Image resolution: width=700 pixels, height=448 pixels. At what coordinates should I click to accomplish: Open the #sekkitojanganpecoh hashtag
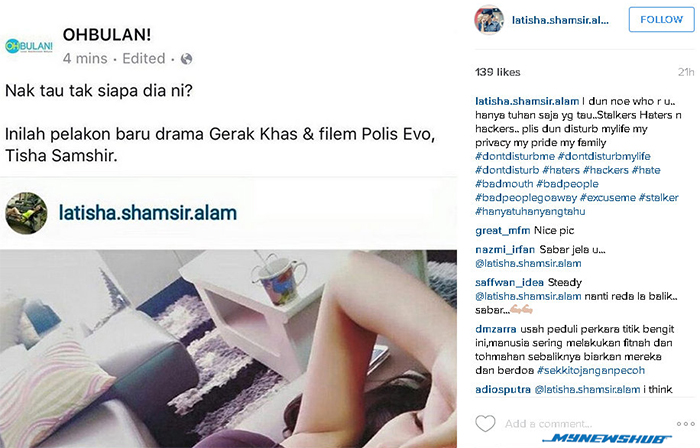(x=591, y=370)
